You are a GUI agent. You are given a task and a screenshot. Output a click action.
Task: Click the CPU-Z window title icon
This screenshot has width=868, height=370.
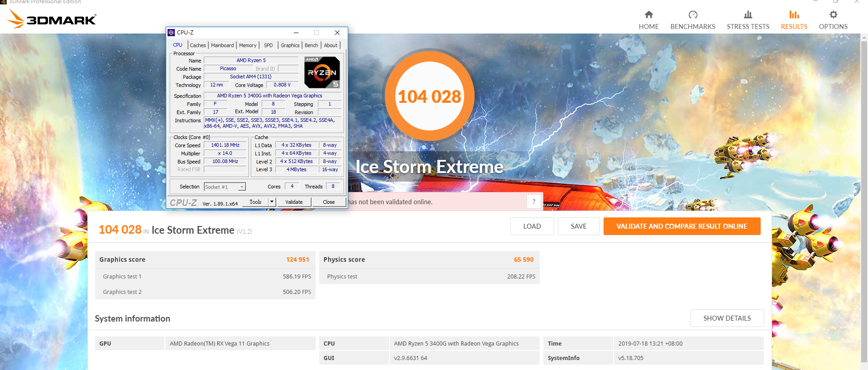tap(171, 33)
